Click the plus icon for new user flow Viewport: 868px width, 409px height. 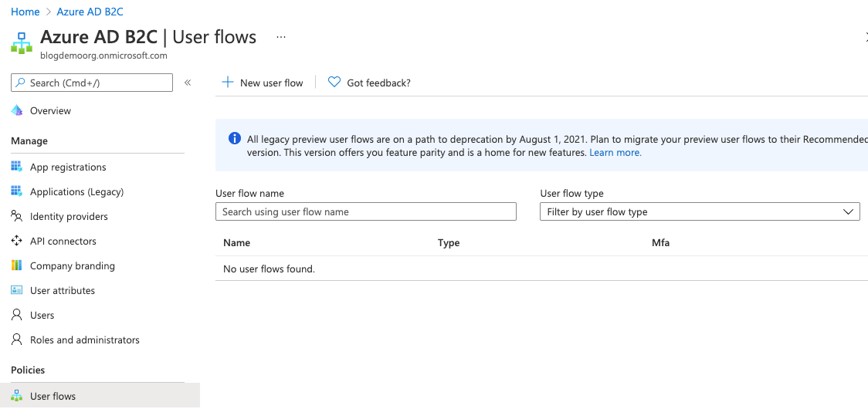(x=228, y=83)
